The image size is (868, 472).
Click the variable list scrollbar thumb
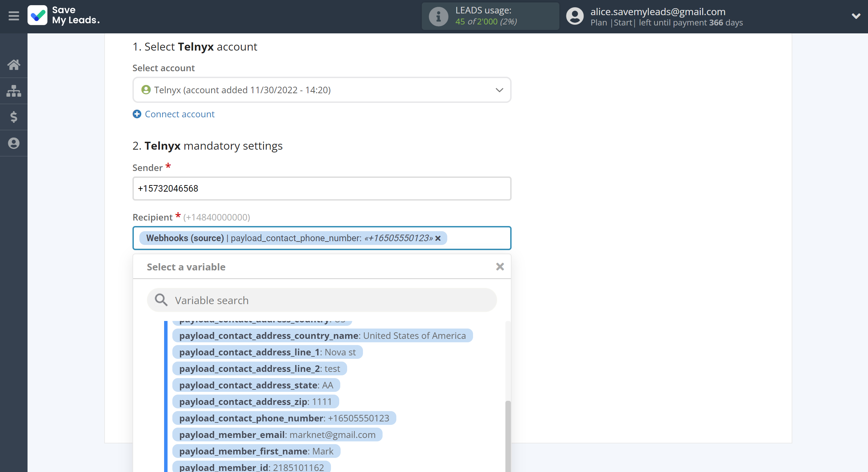tap(508, 436)
